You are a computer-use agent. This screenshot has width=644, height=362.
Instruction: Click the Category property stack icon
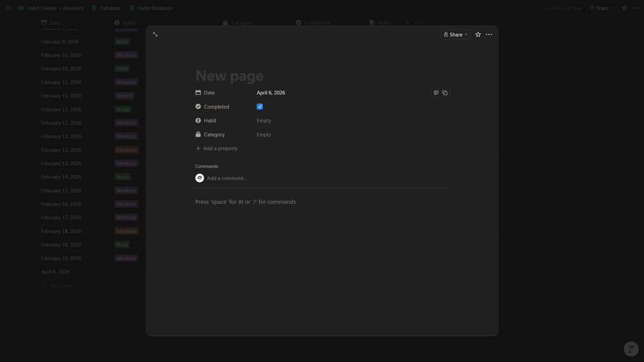tap(198, 135)
